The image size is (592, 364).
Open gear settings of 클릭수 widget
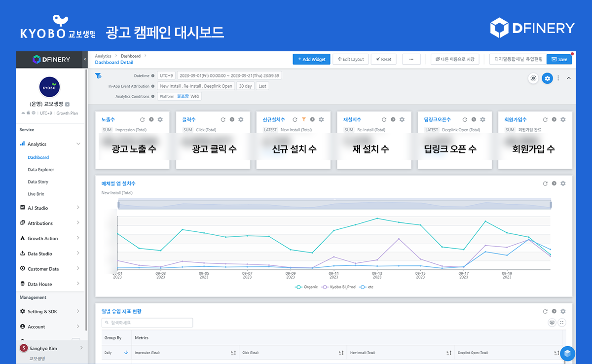click(x=241, y=119)
